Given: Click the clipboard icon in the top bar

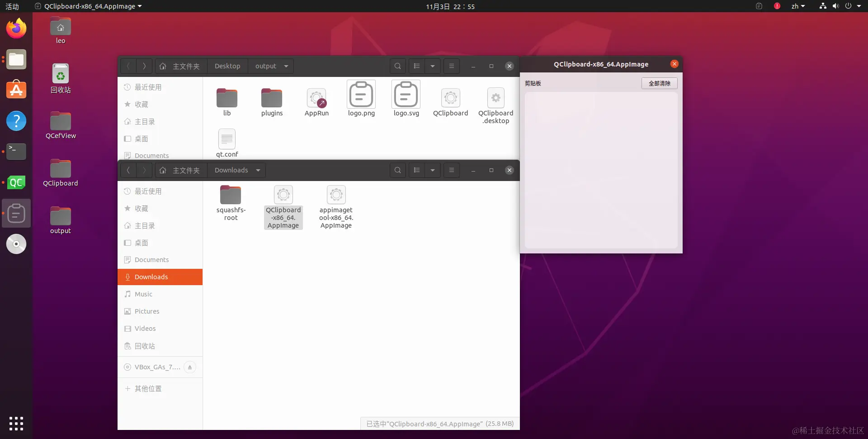Looking at the screenshot, I should [x=759, y=6].
